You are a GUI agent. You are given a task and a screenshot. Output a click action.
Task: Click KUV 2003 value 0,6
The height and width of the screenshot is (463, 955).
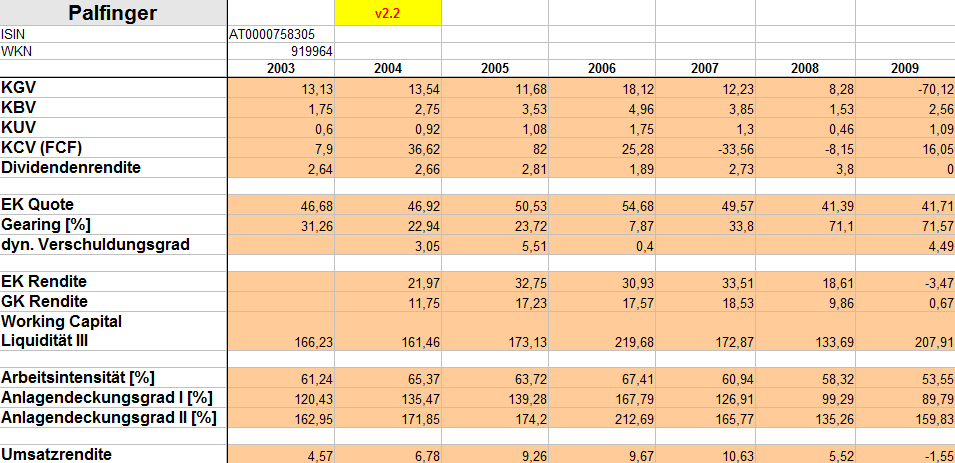[281, 129]
